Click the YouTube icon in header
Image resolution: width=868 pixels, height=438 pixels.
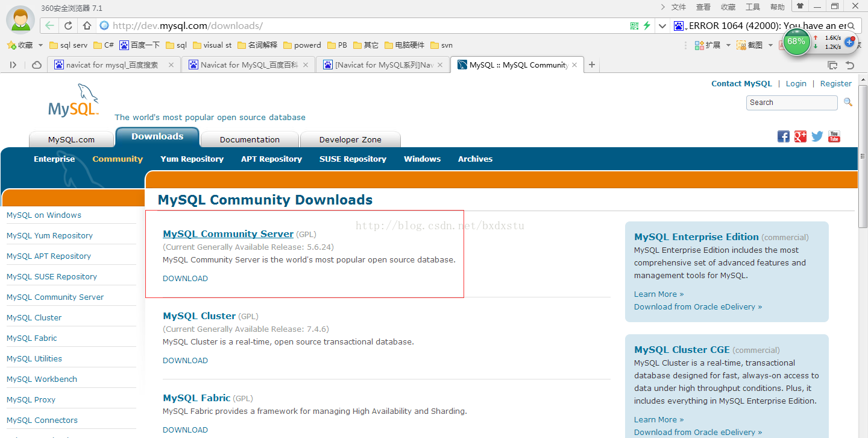[834, 136]
